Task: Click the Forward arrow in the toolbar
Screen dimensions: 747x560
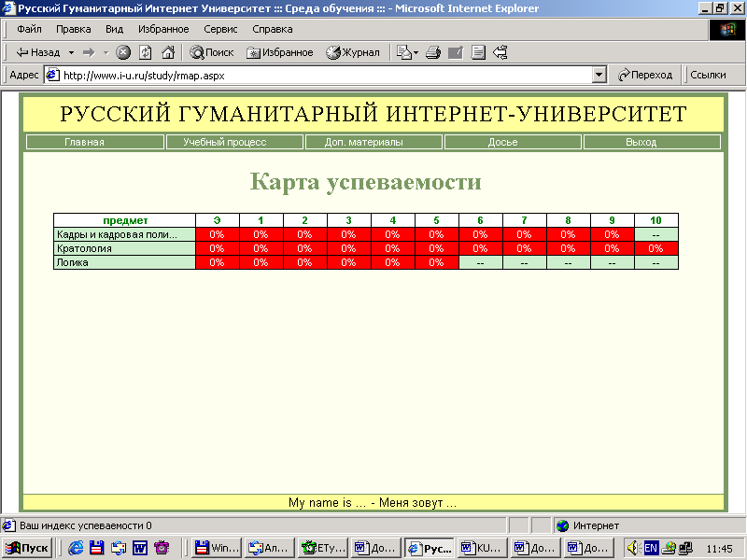Action: point(89,52)
